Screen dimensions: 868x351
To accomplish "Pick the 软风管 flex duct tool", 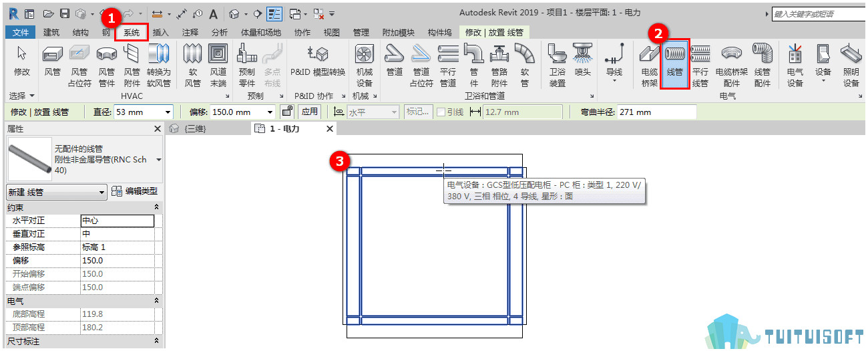I will click(x=192, y=66).
